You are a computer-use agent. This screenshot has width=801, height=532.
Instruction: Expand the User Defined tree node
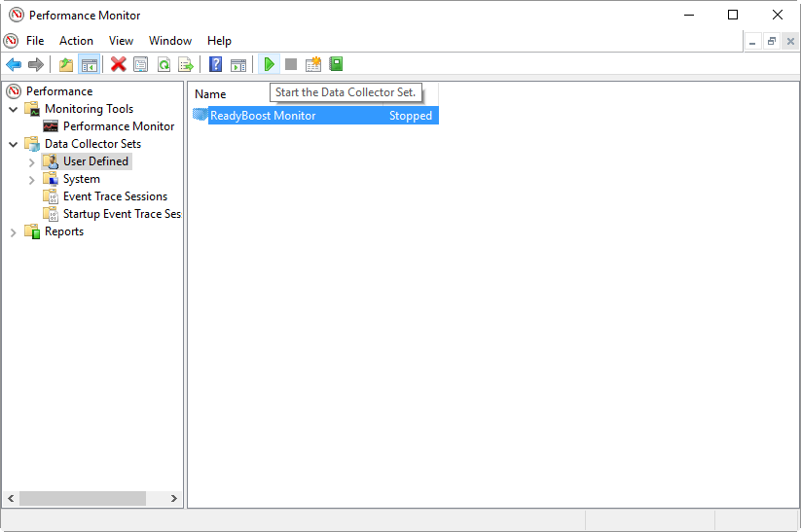tap(32, 162)
